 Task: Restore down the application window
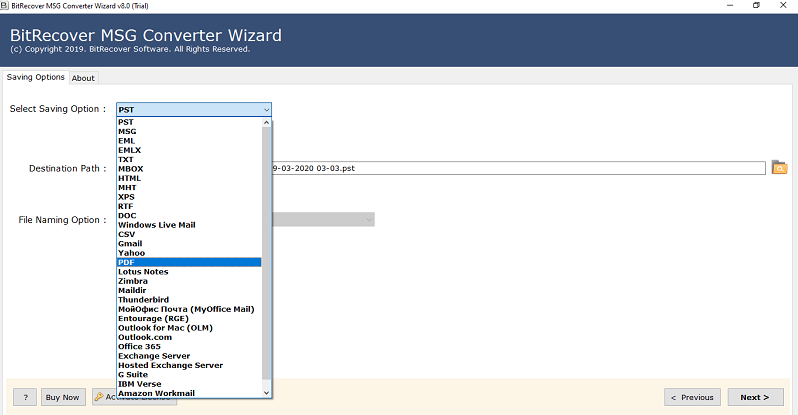[756, 6]
